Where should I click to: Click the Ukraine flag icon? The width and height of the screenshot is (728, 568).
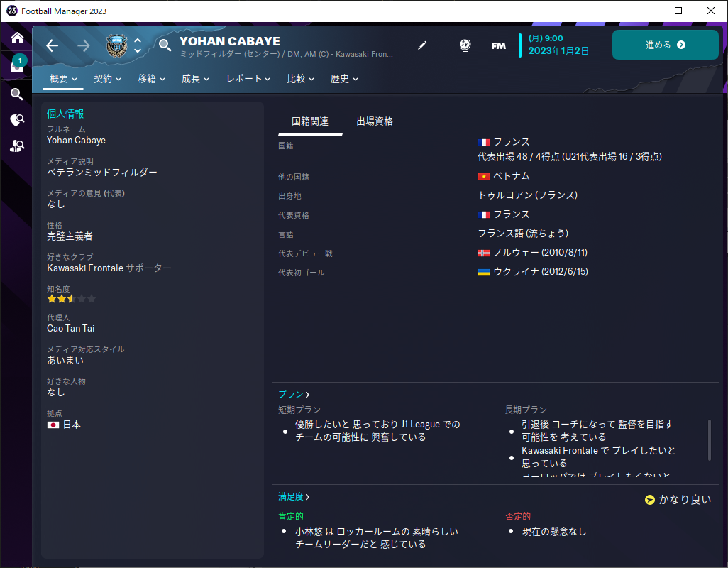pos(484,272)
